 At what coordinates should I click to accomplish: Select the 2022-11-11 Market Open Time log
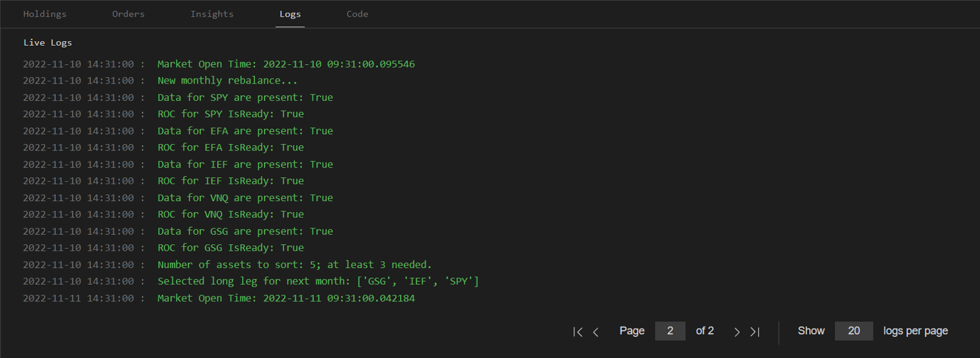click(286, 298)
